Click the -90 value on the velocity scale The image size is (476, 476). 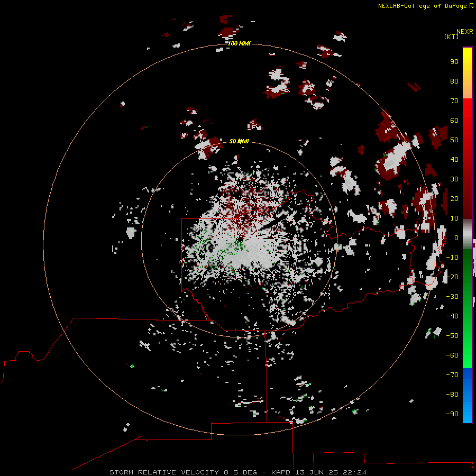pyautogui.click(x=452, y=414)
